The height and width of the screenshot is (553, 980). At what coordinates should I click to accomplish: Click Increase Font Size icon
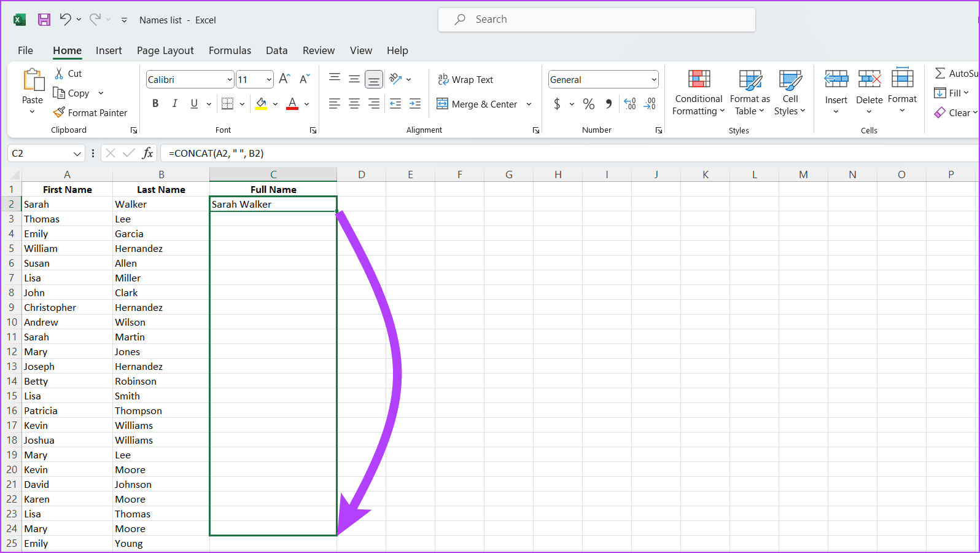284,79
